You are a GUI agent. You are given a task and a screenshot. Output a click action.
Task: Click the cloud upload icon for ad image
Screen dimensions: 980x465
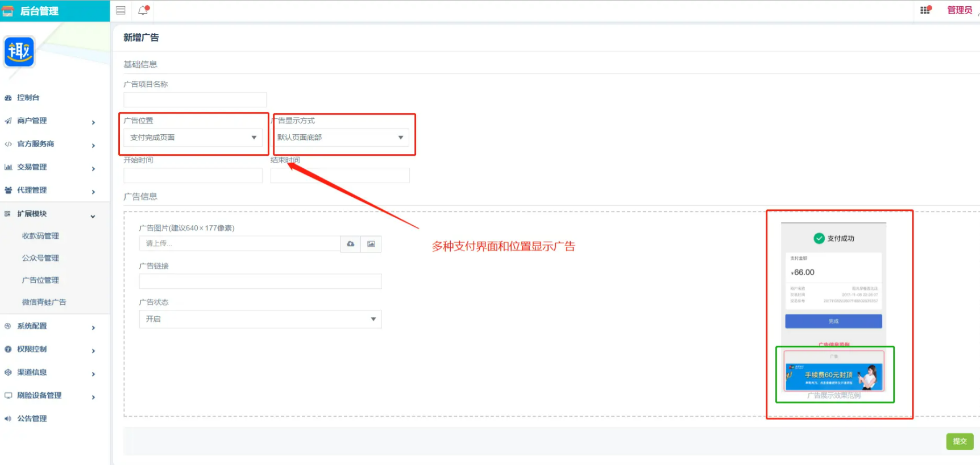click(351, 244)
